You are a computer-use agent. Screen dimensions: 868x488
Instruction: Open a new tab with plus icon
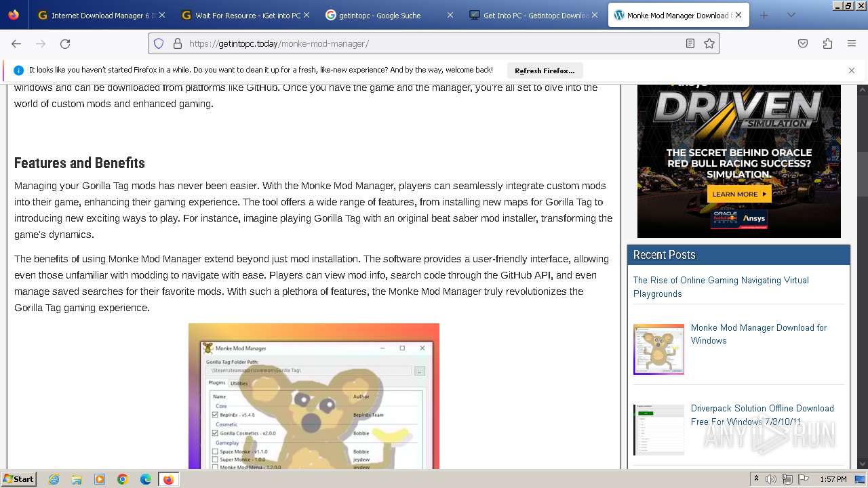[x=764, y=15]
